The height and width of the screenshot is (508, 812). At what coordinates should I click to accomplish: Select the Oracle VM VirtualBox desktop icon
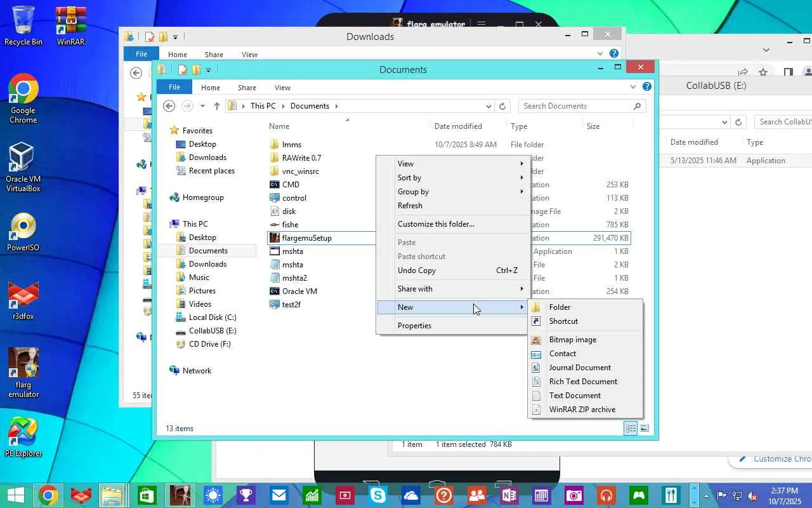coord(23,168)
